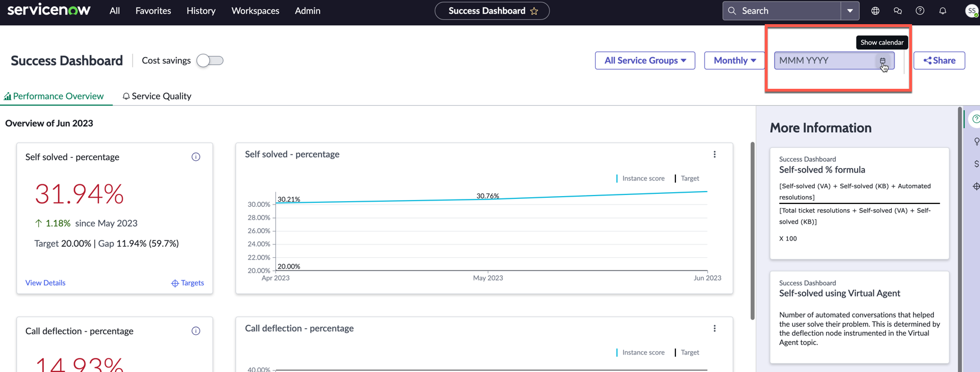This screenshot has width=980, height=372.
Task: Open info for Self solved percentage card
Action: (x=196, y=157)
